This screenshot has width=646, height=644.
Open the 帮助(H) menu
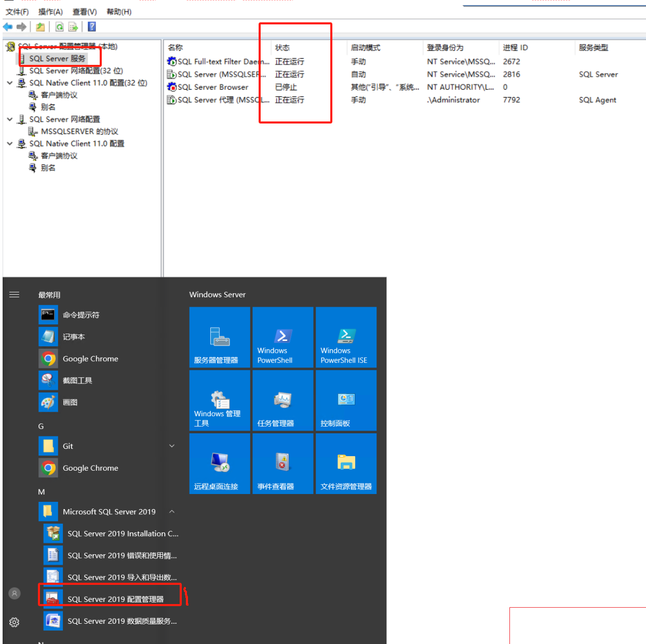pyautogui.click(x=119, y=11)
